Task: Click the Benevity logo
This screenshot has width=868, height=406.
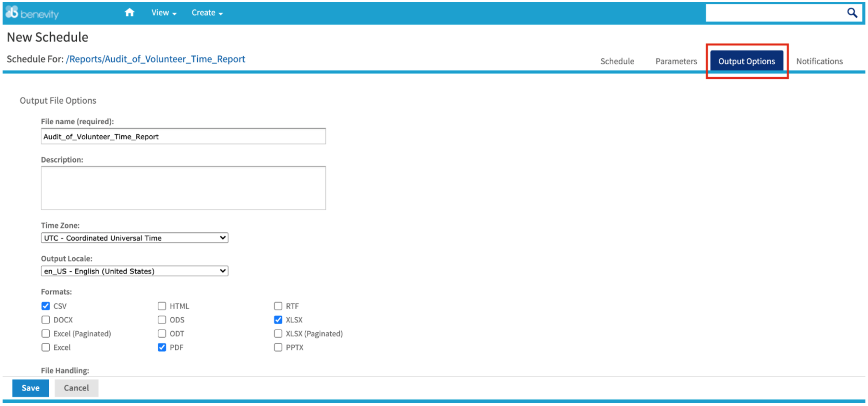Action: pos(32,13)
